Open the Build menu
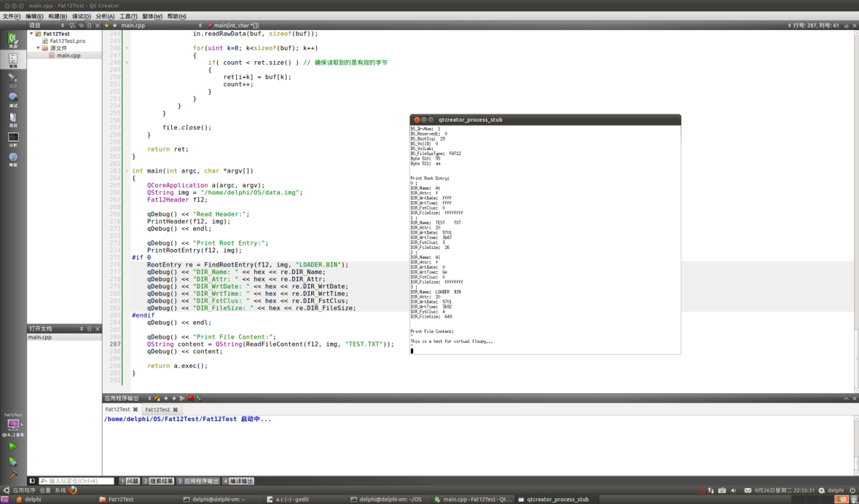859x504 pixels. click(58, 16)
